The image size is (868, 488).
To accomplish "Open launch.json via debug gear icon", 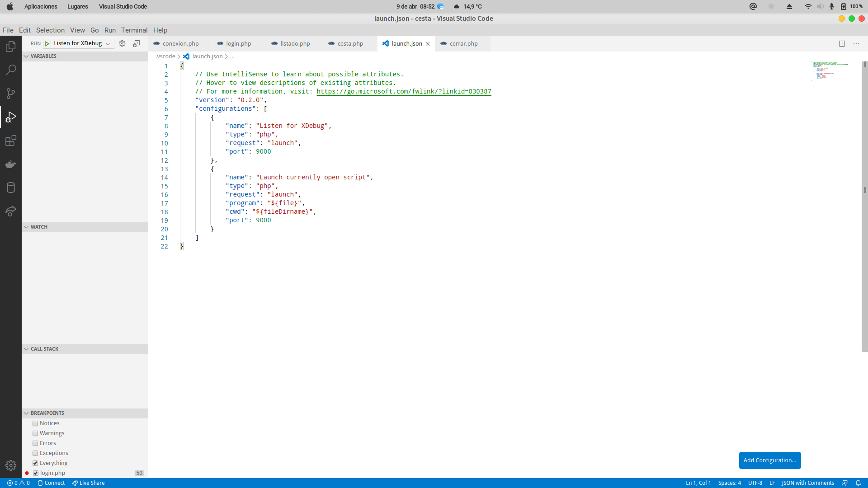I will 122,43.
